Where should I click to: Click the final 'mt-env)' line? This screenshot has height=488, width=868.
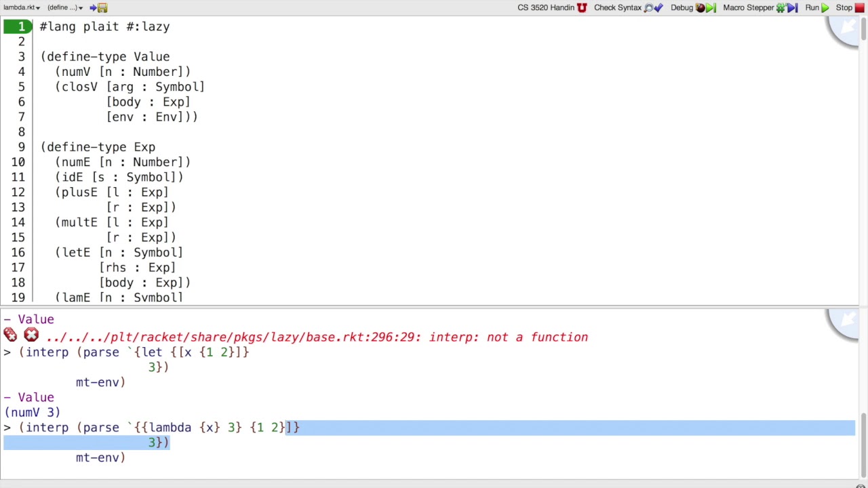coord(100,457)
